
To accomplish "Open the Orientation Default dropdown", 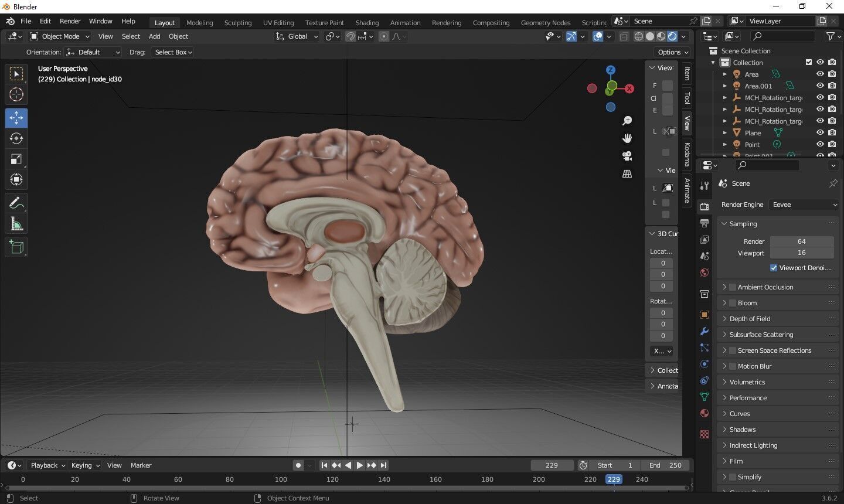I will [94, 52].
